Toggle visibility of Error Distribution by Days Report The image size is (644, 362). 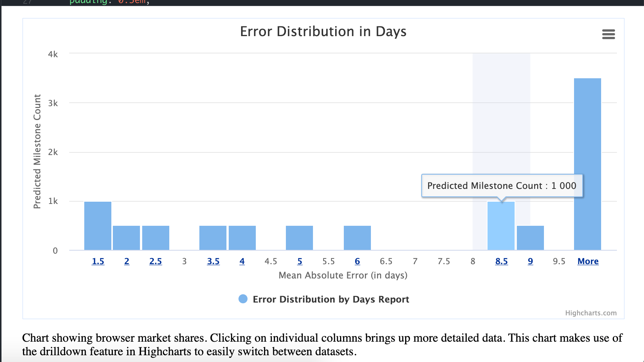tap(331, 299)
